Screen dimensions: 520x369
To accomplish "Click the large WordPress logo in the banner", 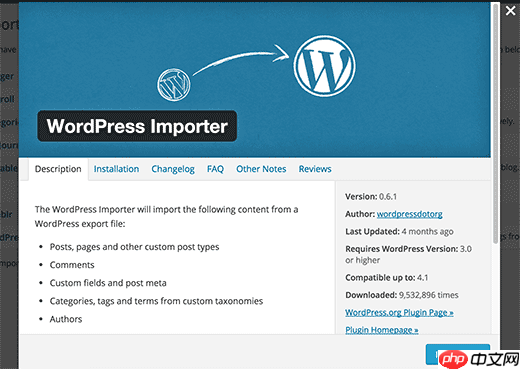I will click(324, 66).
